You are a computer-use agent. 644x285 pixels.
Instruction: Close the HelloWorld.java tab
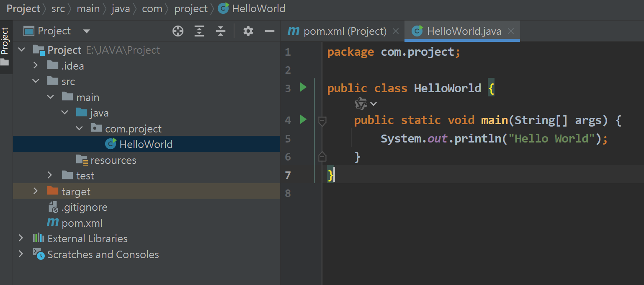click(510, 31)
